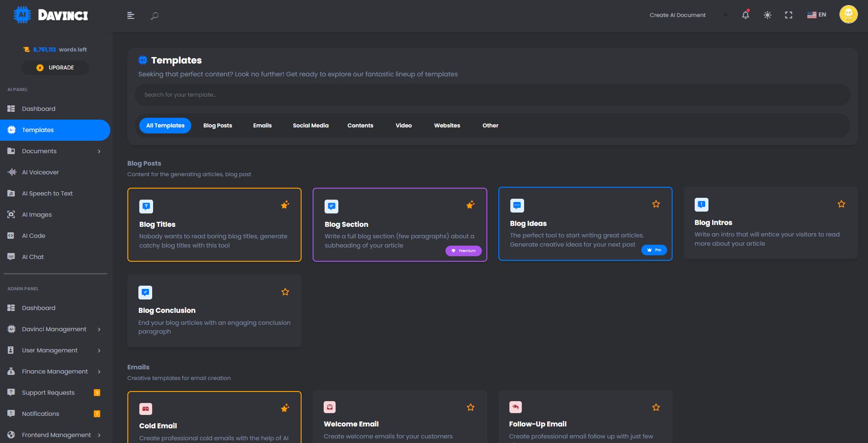Click the AI Code icon in sidebar
The width and height of the screenshot is (868, 443).
click(x=11, y=236)
